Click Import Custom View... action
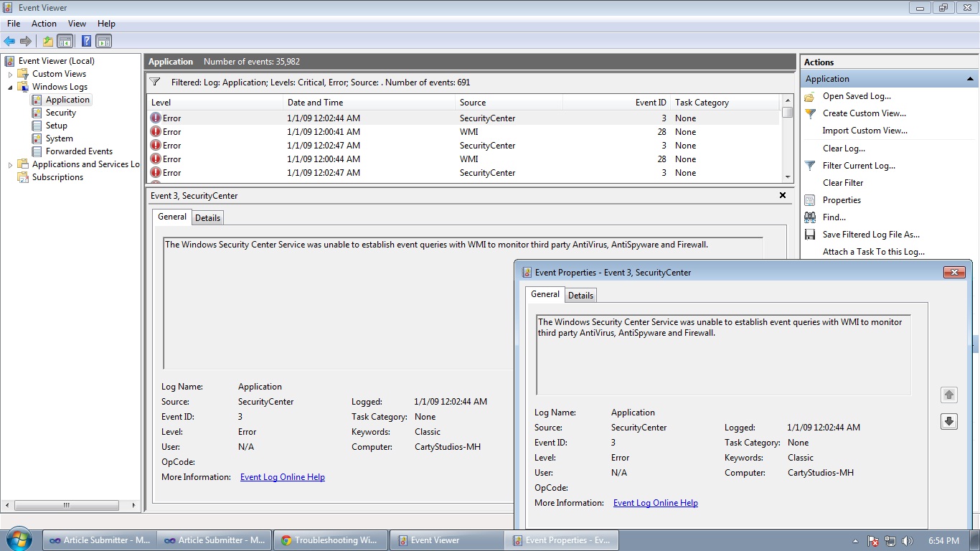980x551 pixels. pos(865,131)
